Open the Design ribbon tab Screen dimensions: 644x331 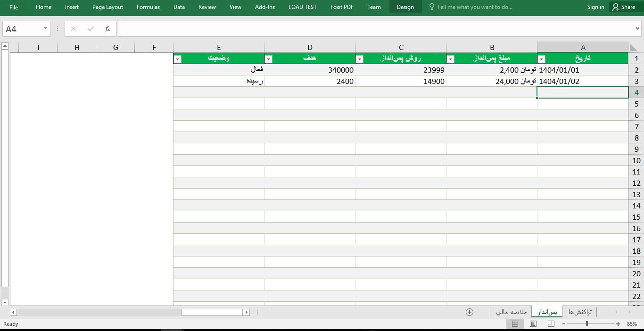point(405,7)
